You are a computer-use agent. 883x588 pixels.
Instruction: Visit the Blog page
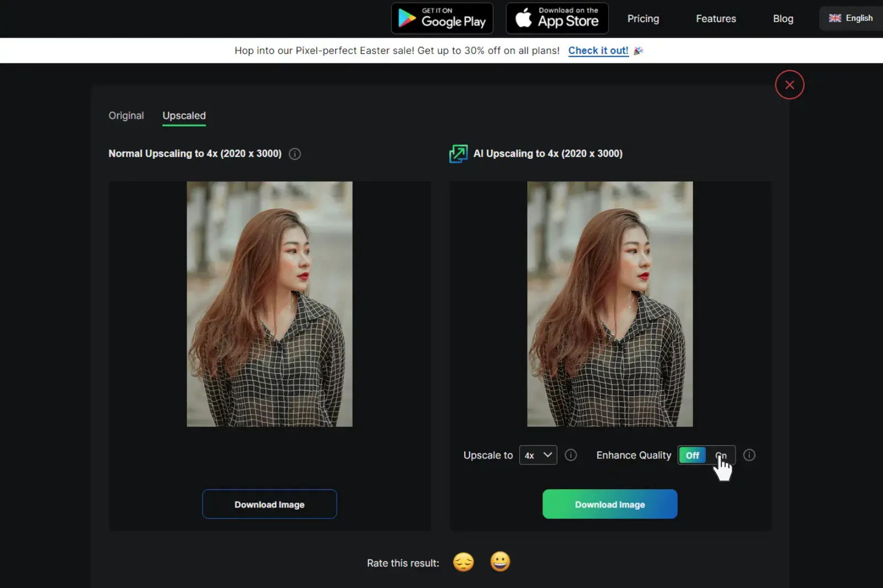click(x=783, y=19)
